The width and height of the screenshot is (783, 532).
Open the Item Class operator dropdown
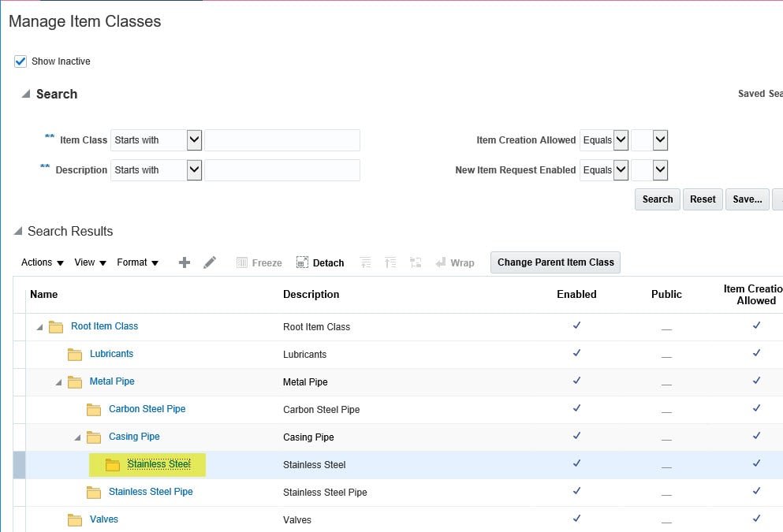[194, 140]
